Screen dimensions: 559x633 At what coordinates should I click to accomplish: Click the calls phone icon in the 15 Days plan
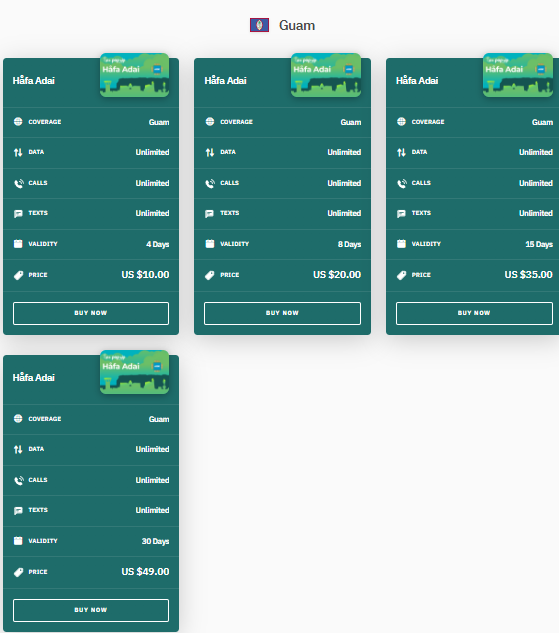tap(402, 183)
